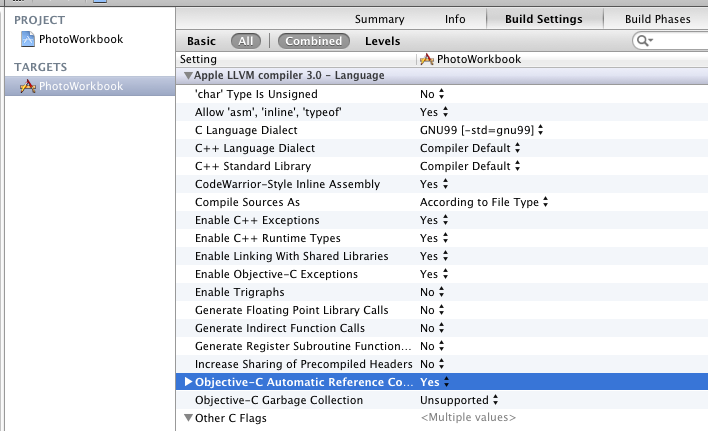This screenshot has width=708, height=431.
Task: Change CodeWarrior-Style Inline Assembly value
Action: (x=434, y=184)
